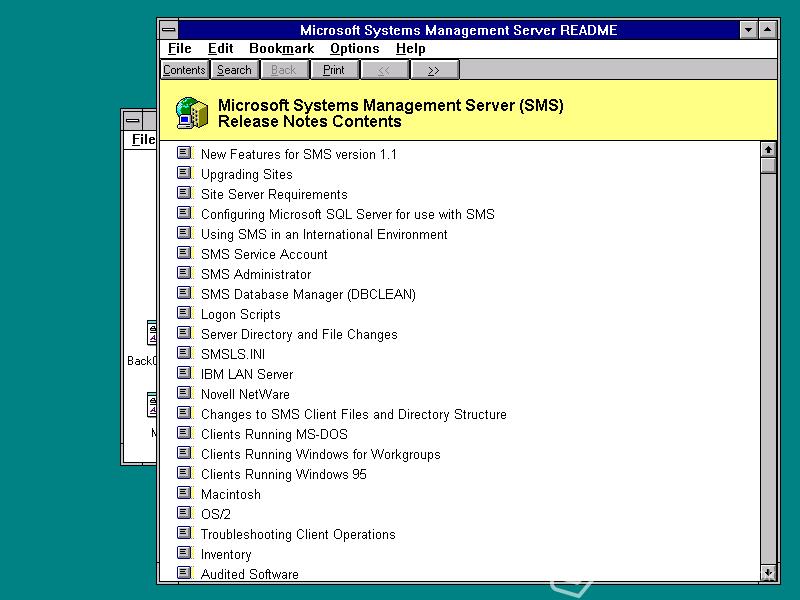Click the topic icon beside OS/2

pos(185,513)
